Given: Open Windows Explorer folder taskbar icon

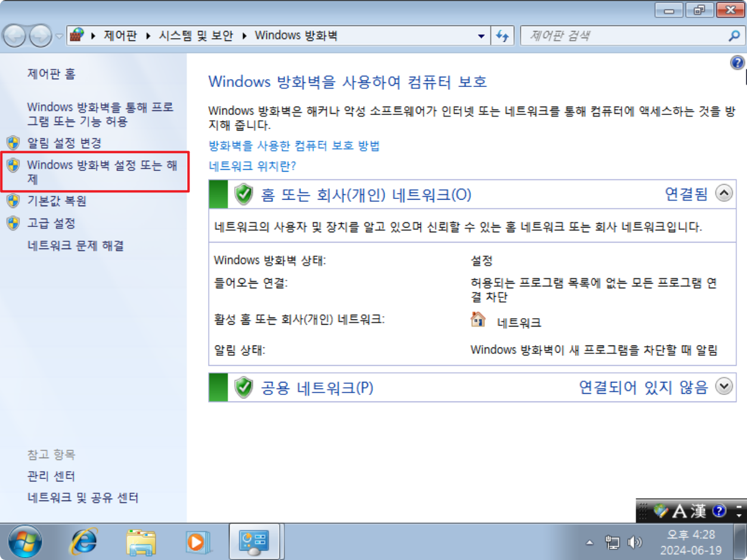Looking at the screenshot, I should tap(141, 542).
